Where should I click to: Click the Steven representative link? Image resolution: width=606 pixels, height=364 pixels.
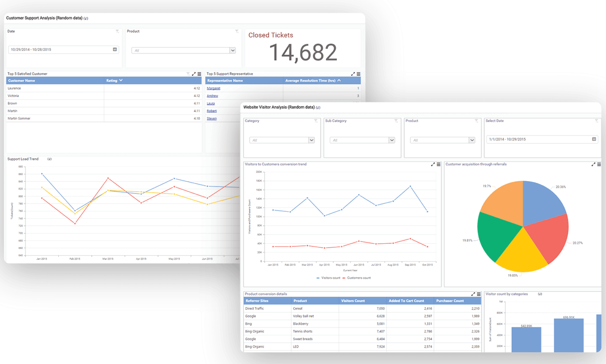(x=212, y=118)
